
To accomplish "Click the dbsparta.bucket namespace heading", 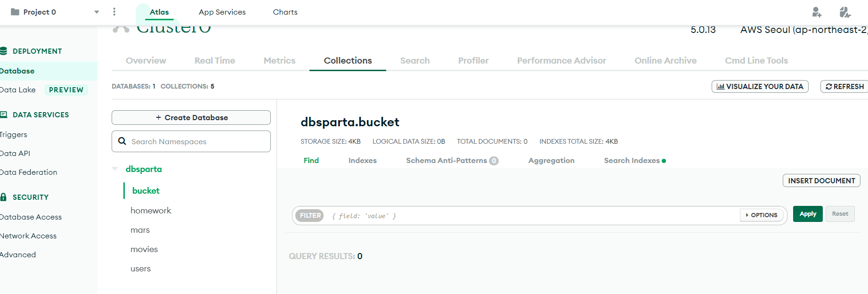I will [x=350, y=122].
